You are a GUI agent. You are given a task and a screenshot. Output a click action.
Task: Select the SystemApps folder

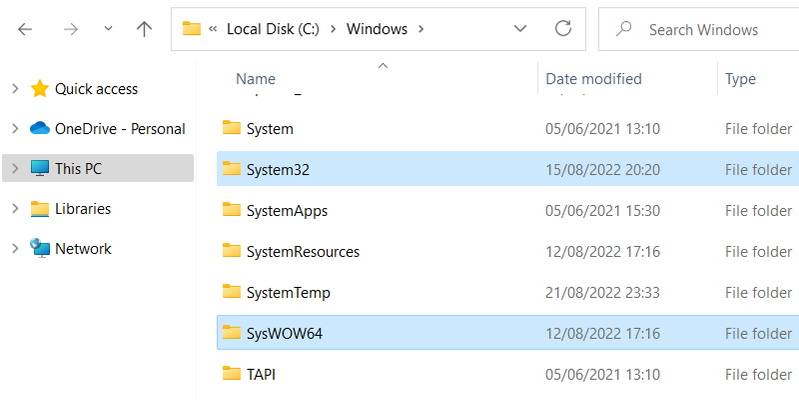(x=287, y=211)
